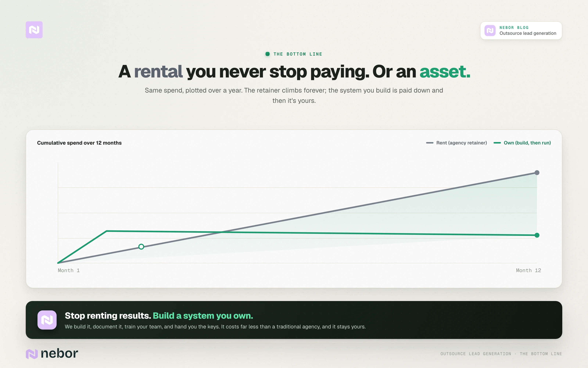This screenshot has width=588, height=368.
Task: Click the Nebor icon inside the blog badge
Action: click(490, 30)
